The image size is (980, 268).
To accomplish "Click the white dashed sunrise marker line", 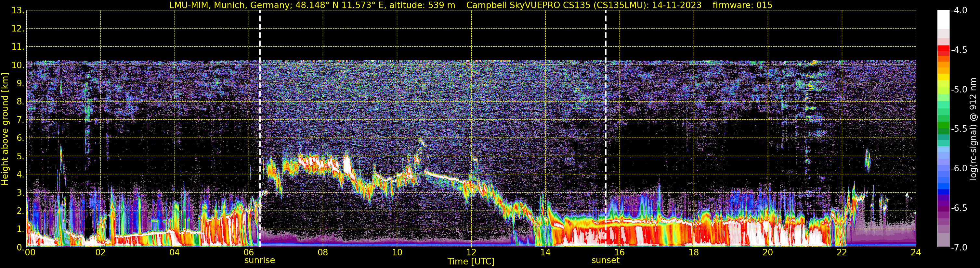I will tap(260, 129).
